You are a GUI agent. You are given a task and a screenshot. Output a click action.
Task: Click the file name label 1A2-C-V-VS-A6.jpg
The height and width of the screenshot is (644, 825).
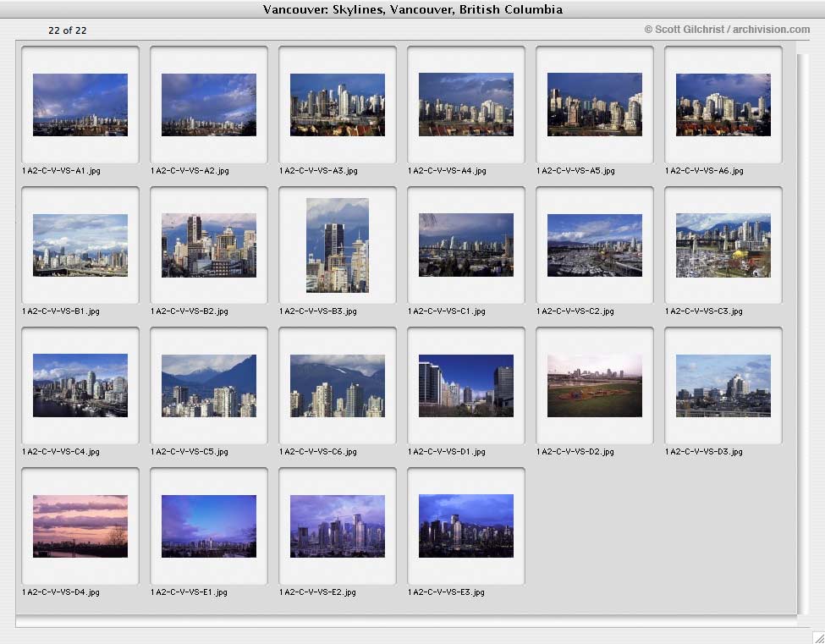pyautogui.click(x=705, y=171)
